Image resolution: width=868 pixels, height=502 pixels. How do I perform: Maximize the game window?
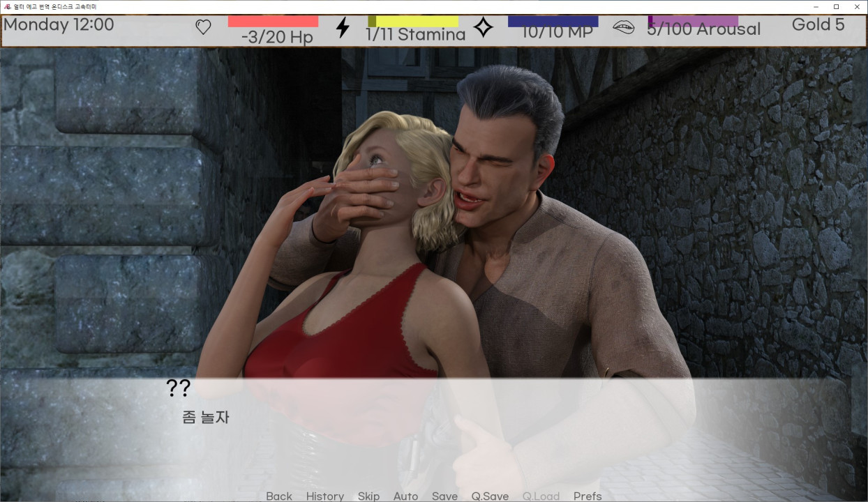(x=836, y=6)
